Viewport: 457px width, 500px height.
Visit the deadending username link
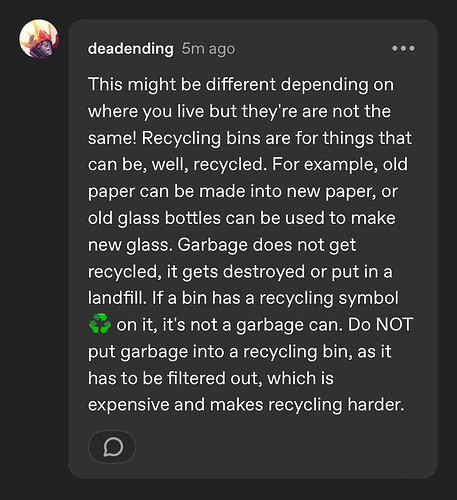click(131, 49)
